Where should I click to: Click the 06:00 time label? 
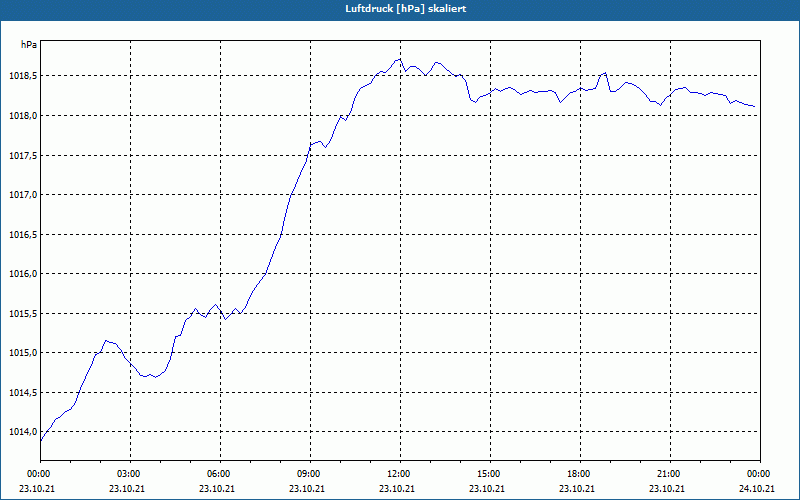(x=220, y=474)
